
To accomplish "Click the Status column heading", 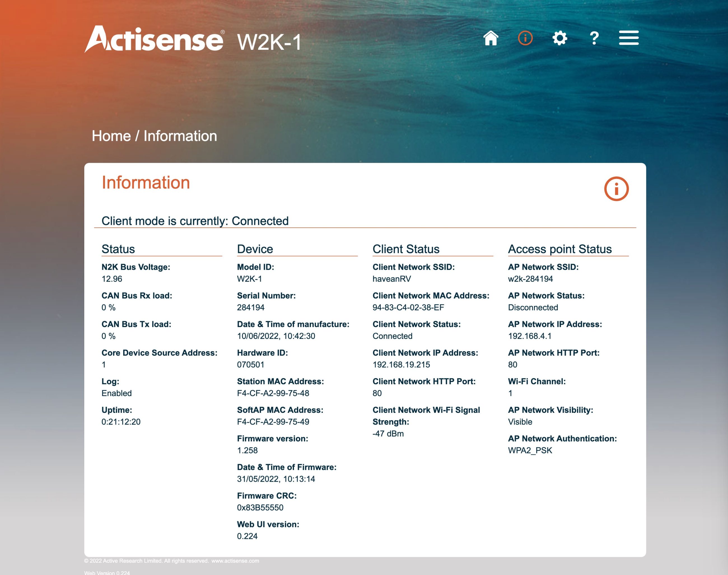I will click(x=118, y=249).
